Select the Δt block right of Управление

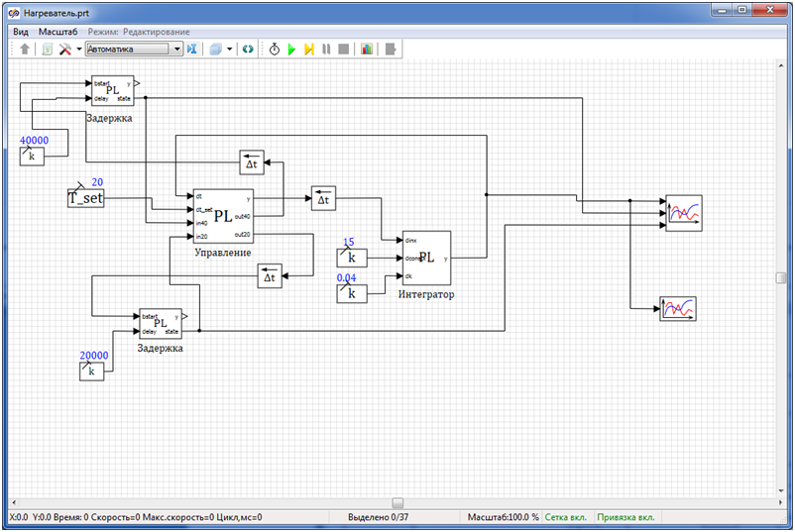click(x=323, y=198)
